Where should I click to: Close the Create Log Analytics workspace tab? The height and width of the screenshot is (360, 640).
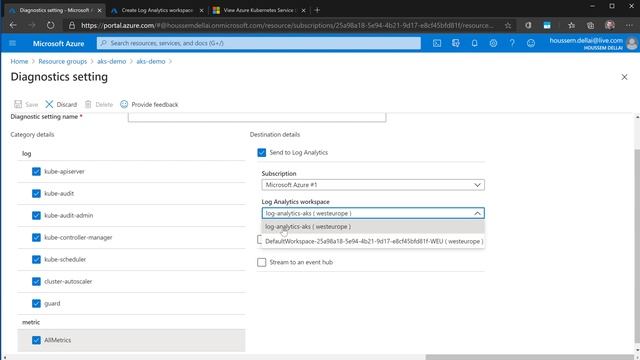click(x=201, y=11)
